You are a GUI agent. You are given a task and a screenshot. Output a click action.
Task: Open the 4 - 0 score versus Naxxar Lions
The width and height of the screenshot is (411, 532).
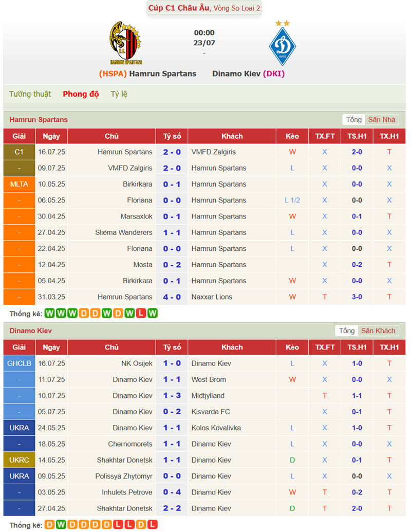click(x=172, y=297)
